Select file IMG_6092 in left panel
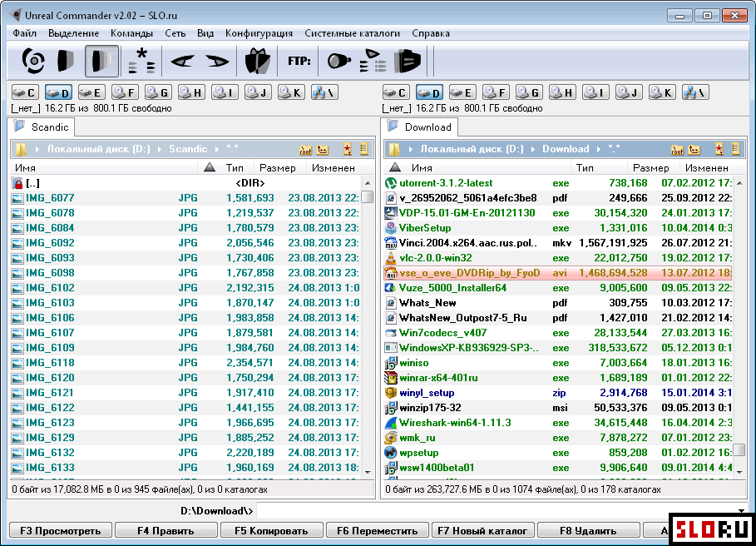 185,243
